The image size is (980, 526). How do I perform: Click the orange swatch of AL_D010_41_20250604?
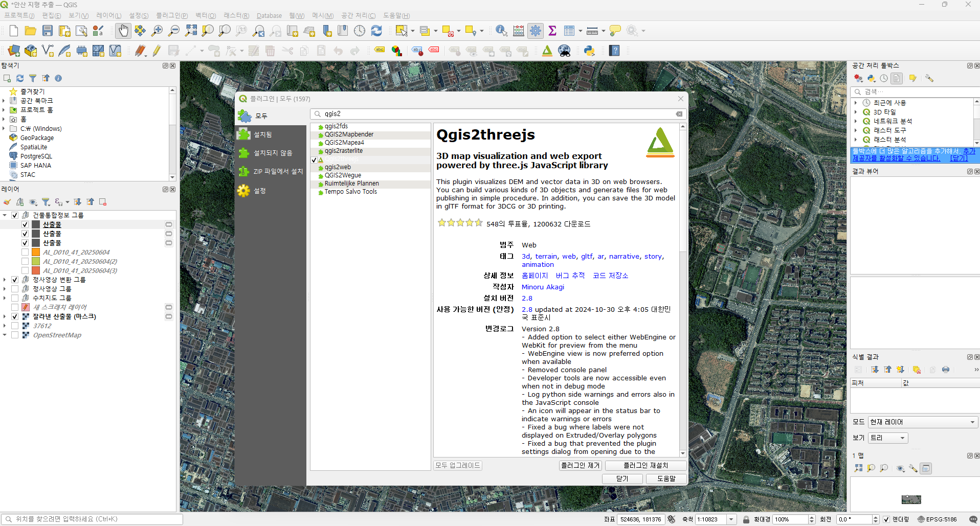pos(36,252)
